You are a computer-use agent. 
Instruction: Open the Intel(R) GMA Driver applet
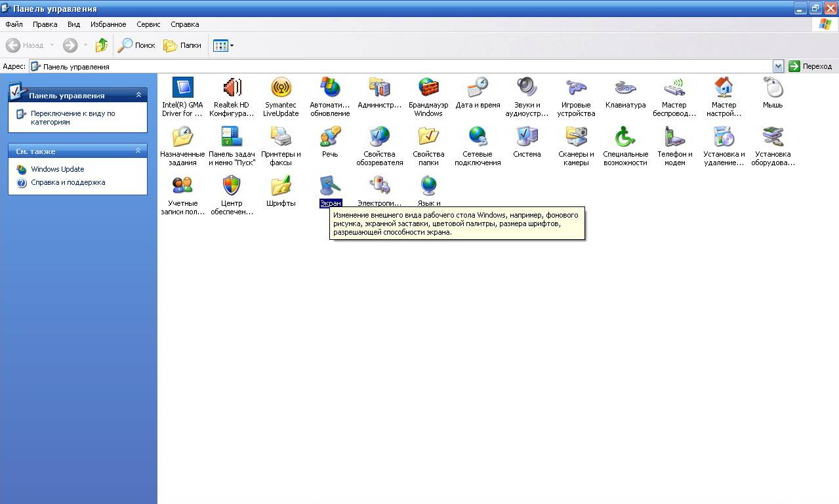click(x=182, y=87)
